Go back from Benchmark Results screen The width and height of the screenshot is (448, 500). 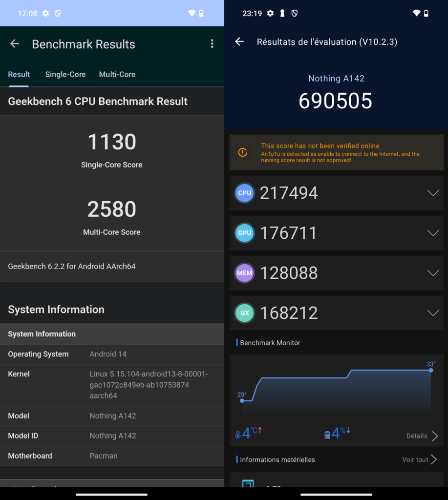[x=15, y=43]
